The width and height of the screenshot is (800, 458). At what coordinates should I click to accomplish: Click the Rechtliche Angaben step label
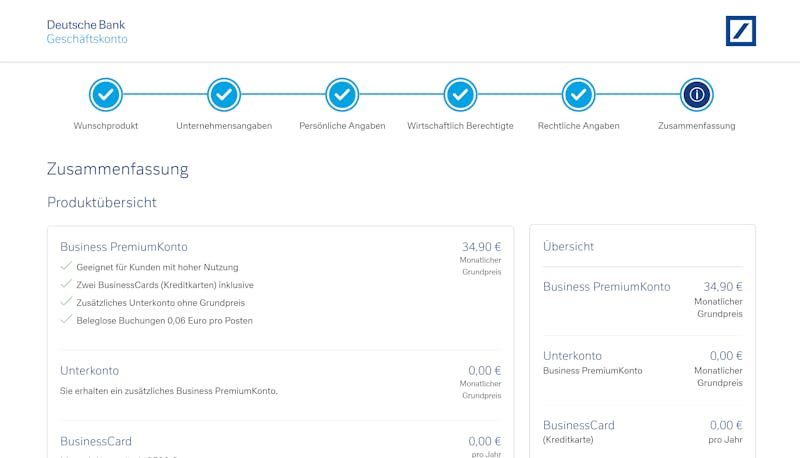pos(579,126)
